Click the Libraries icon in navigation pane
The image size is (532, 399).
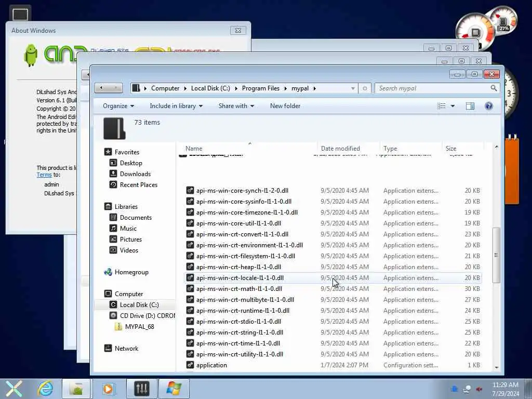point(108,206)
